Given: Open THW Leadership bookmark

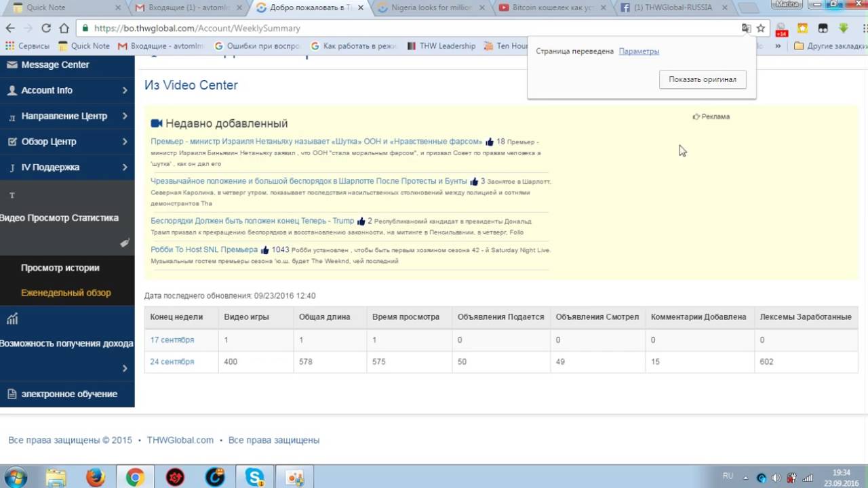Looking at the screenshot, I should point(441,46).
